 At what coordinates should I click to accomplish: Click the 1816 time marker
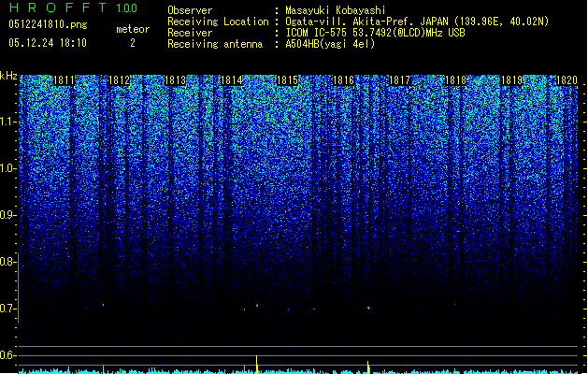343,80
